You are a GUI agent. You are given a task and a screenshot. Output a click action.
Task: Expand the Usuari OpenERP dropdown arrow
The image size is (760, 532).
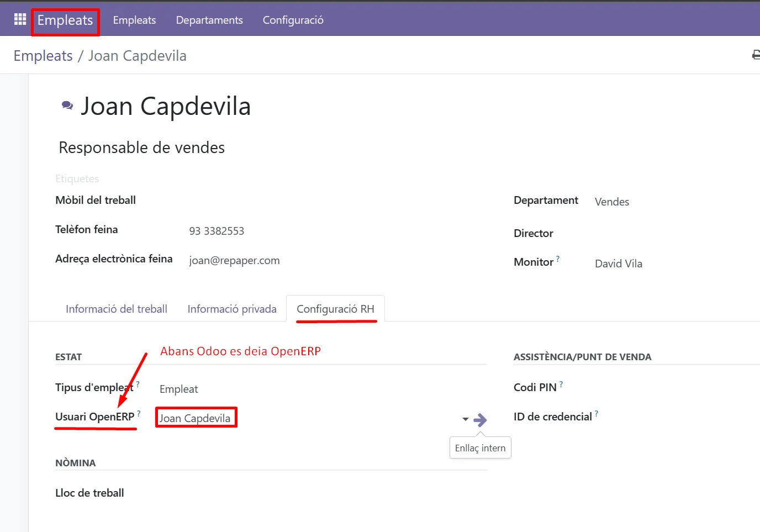(465, 419)
